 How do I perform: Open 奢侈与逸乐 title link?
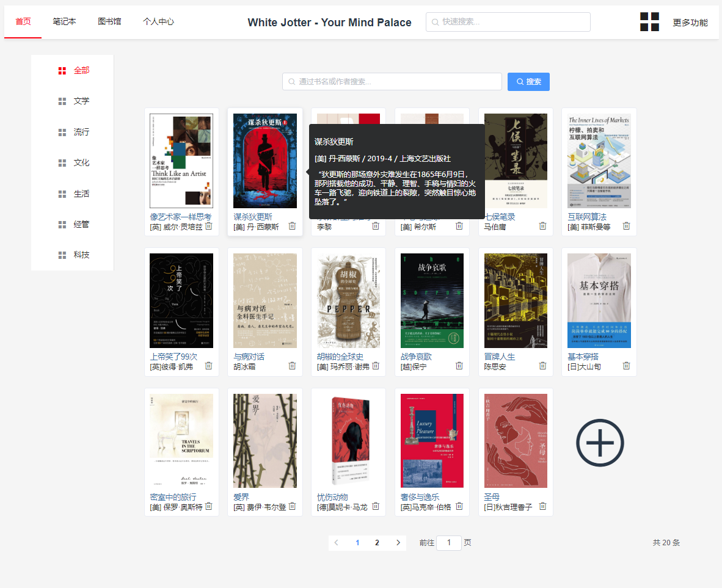pos(420,497)
